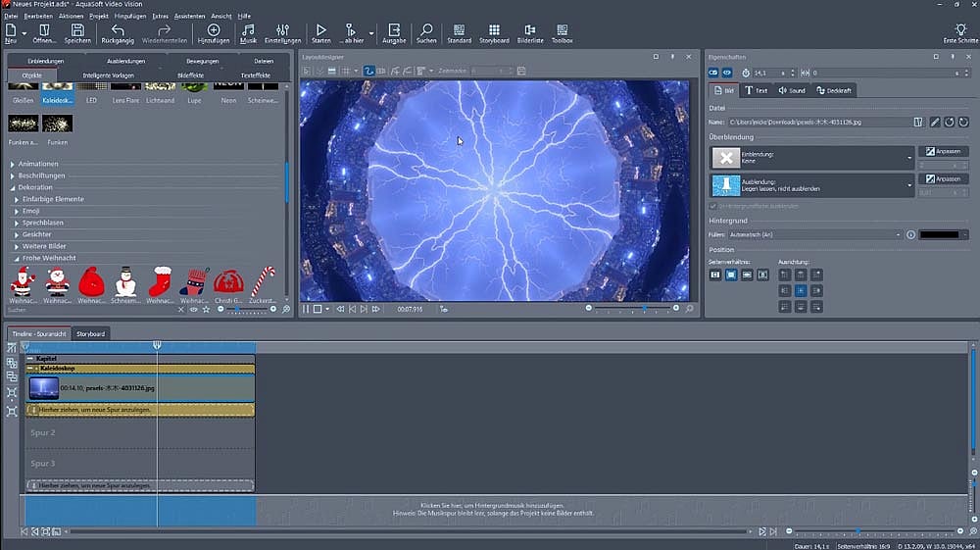Viewport: 980px width, 550px height.
Task: Open the Assistenten menu
Action: (x=189, y=16)
